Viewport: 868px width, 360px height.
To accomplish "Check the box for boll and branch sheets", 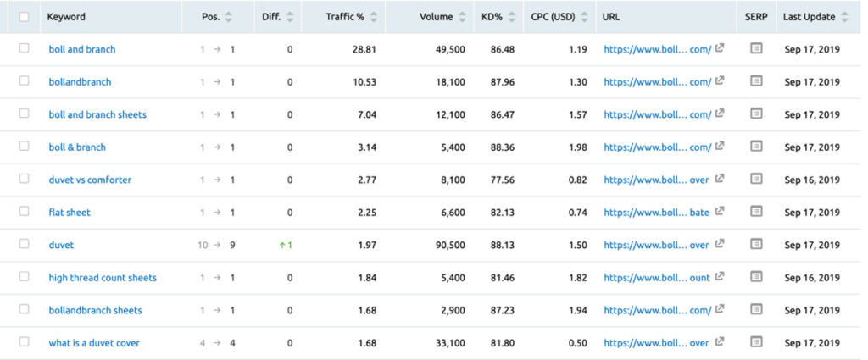I will coord(24,114).
